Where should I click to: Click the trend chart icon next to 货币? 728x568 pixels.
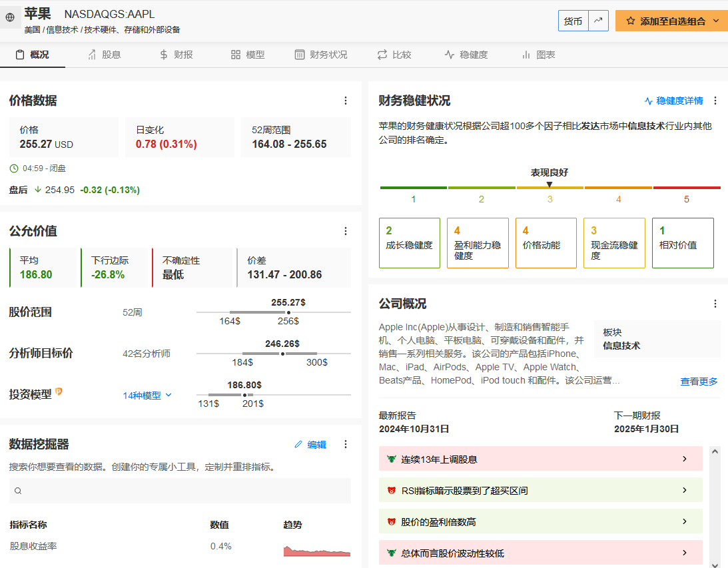599,21
